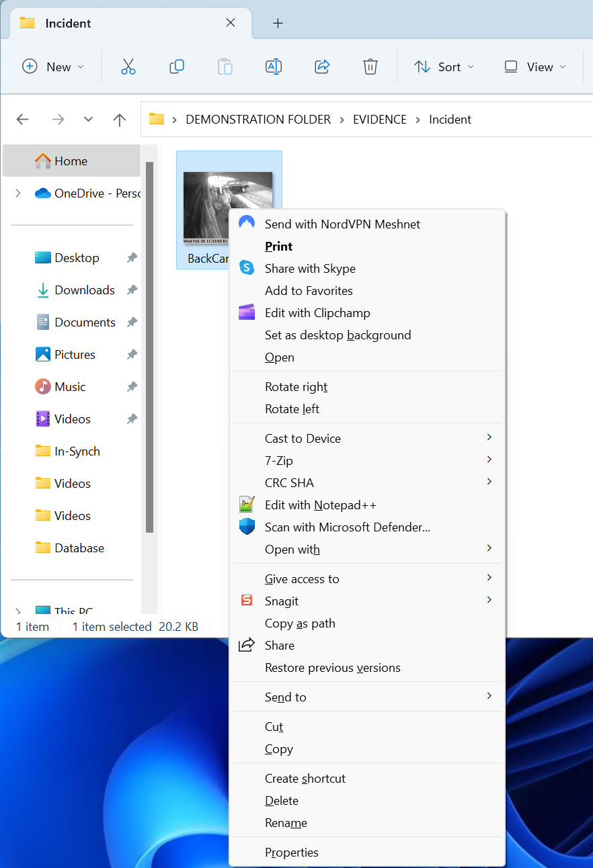The width and height of the screenshot is (593, 868).
Task: Open the Sort dropdown
Action: pyautogui.click(x=444, y=67)
